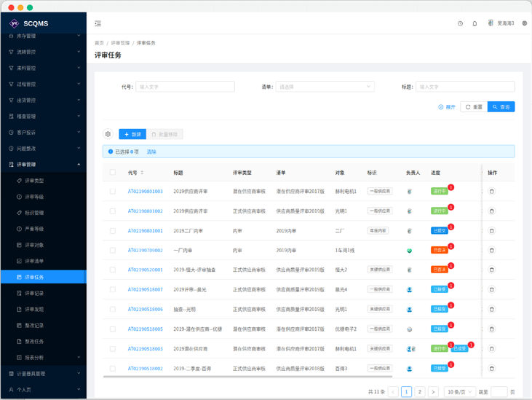
Task: Open the 标识管理 menu item
Action: coord(44,213)
